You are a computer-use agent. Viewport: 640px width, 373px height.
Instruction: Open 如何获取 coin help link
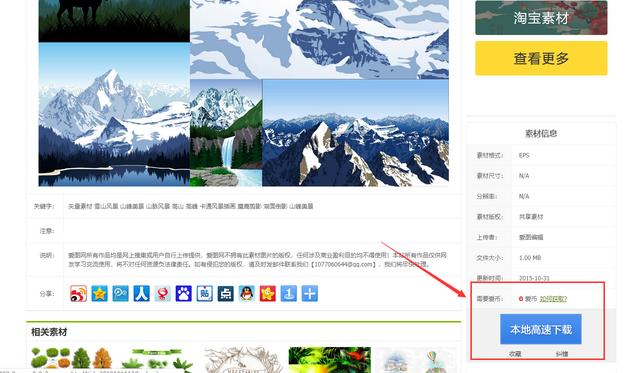[x=553, y=299]
